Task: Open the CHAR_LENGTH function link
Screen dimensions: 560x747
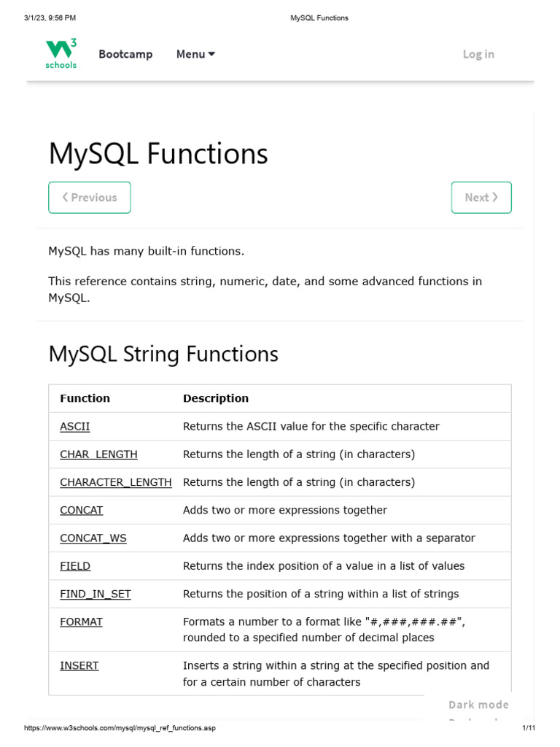Action: click(98, 454)
